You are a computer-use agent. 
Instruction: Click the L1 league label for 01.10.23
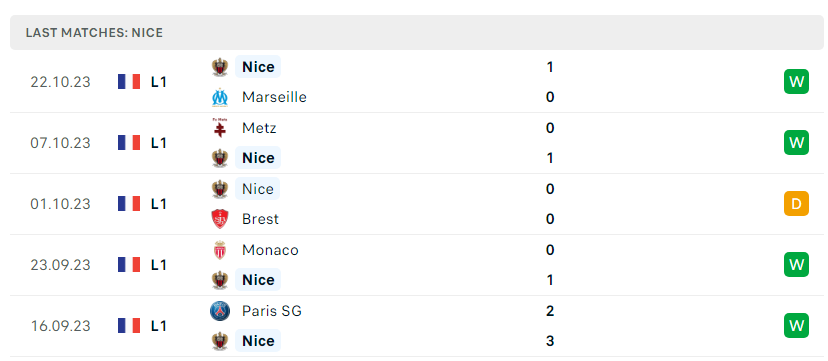(x=158, y=204)
